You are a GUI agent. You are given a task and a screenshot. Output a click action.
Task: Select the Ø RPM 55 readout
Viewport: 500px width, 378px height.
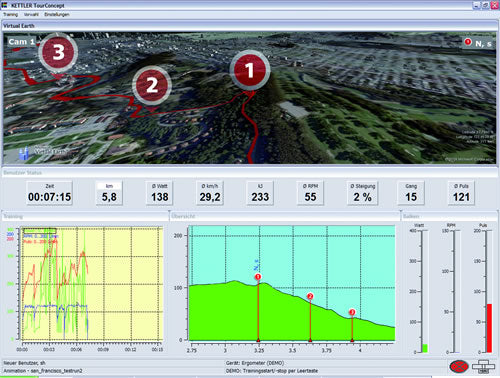tap(310, 193)
